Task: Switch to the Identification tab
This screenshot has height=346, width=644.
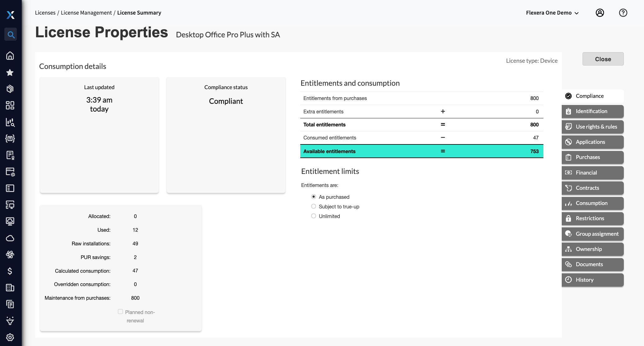Action: click(592, 111)
